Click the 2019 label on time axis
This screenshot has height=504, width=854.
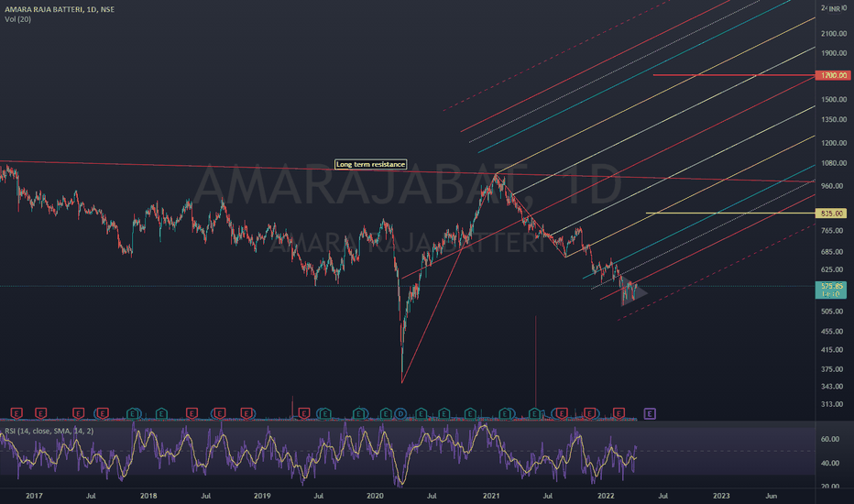(x=262, y=496)
